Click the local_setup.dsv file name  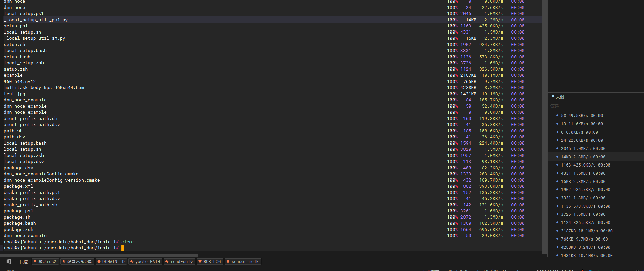click(x=24, y=162)
